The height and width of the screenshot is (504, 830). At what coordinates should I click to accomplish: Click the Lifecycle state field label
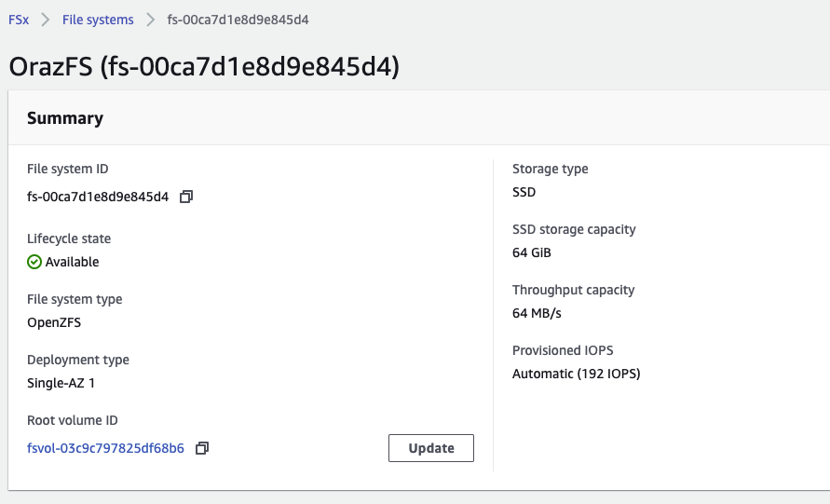click(x=69, y=238)
